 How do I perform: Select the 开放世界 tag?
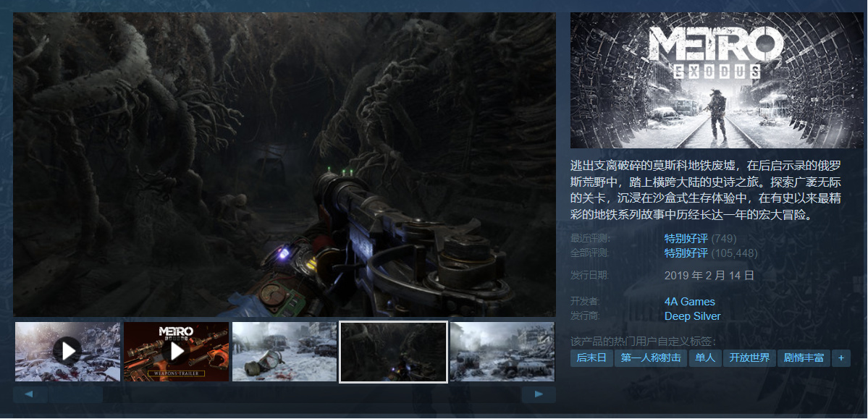click(749, 358)
